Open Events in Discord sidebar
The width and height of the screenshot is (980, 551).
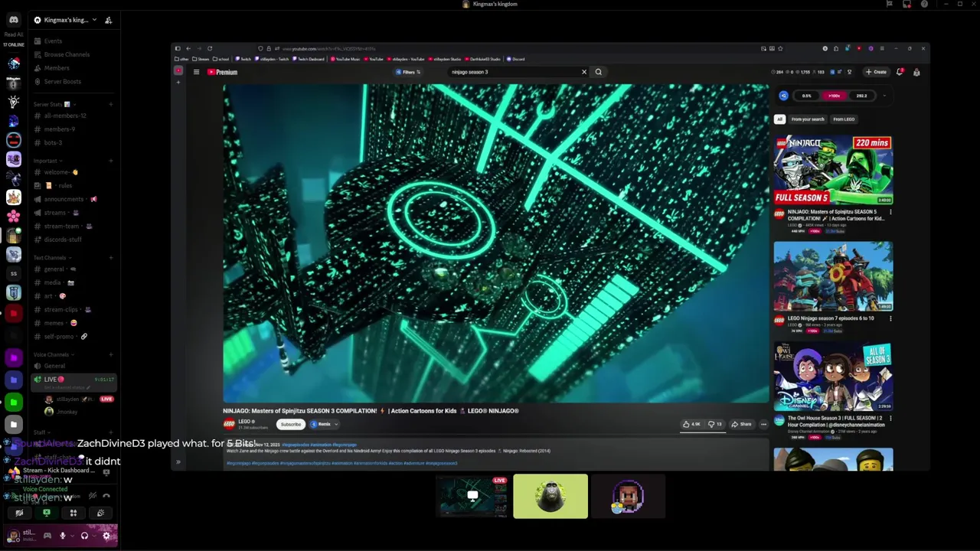(53, 41)
